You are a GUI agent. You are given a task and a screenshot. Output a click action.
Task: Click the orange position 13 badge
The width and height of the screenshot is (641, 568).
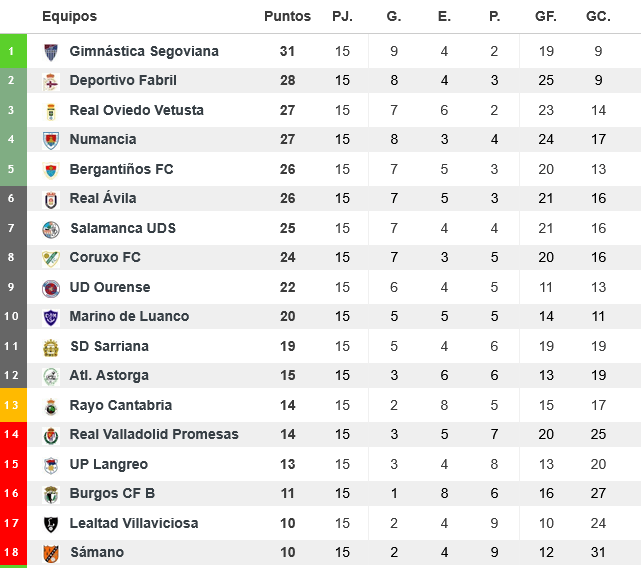(x=12, y=405)
